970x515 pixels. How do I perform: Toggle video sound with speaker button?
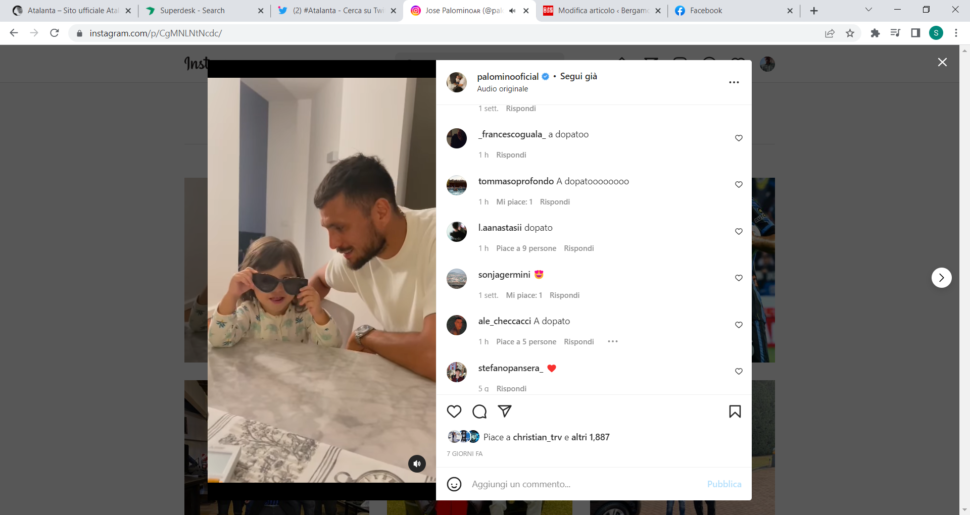tap(417, 464)
